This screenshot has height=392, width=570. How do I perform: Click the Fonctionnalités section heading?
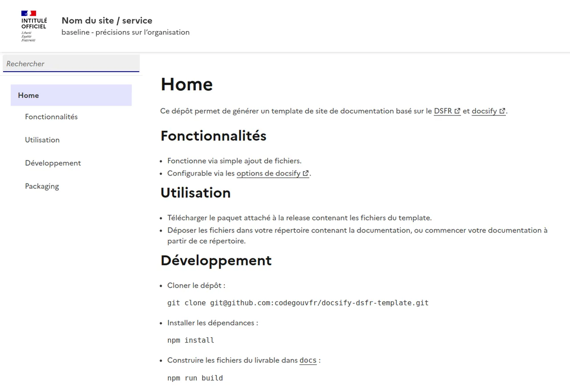pos(213,135)
